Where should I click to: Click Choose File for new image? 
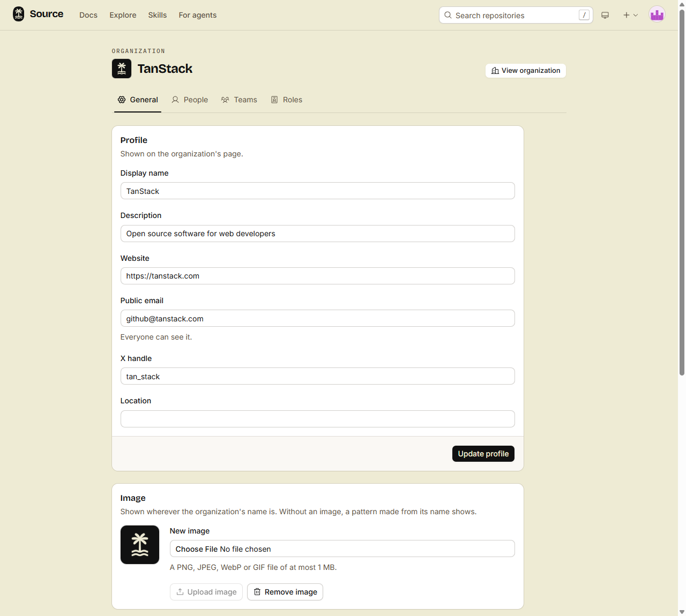(197, 549)
